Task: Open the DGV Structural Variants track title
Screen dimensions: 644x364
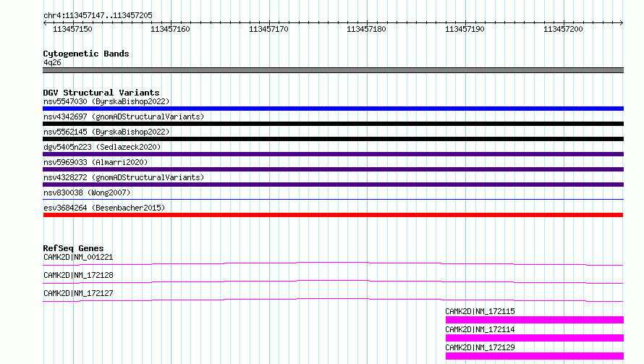Action: click(x=101, y=93)
